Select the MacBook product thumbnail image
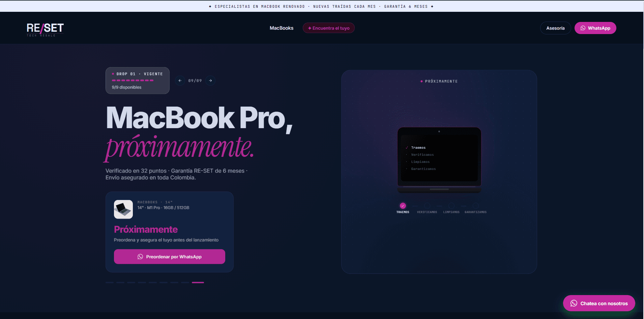Viewport: 644px width, 319px height. point(123,209)
